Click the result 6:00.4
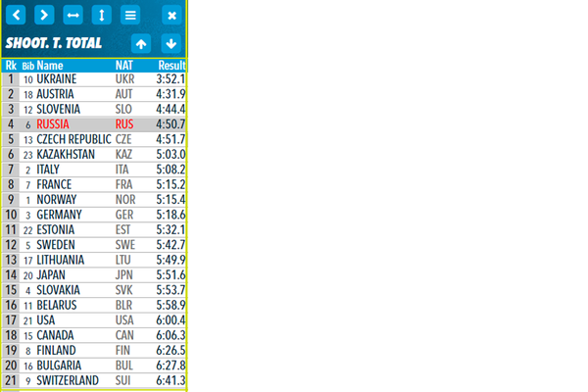This screenshot has width=588, height=392. coord(171,320)
